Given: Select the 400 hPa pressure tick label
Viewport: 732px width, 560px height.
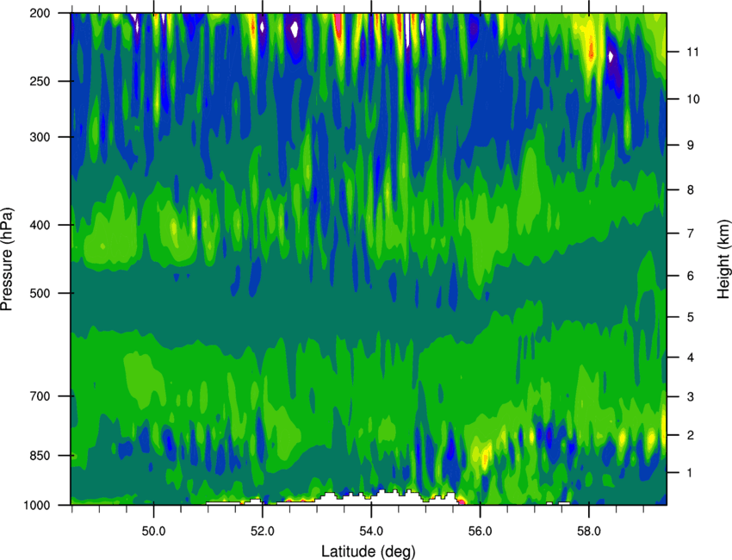Looking at the screenshot, I should coord(40,225).
